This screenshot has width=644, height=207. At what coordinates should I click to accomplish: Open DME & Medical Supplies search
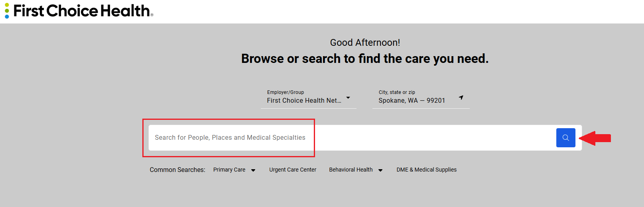tap(426, 170)
